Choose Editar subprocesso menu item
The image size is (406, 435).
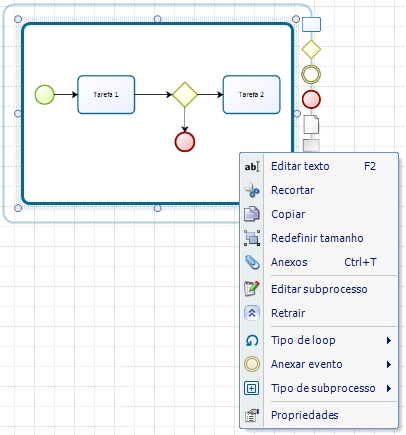pyautogui.click(x=319, y=289)
